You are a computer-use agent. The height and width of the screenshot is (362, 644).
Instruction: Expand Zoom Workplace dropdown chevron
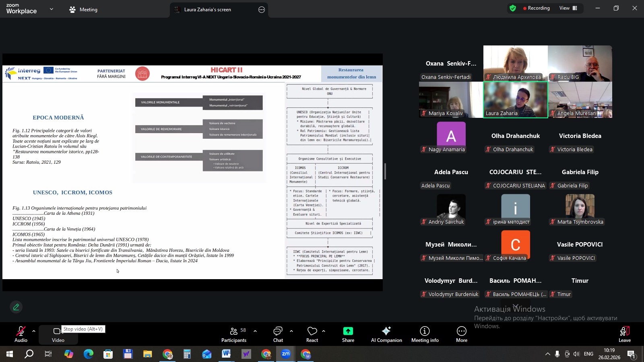[52, 9]
